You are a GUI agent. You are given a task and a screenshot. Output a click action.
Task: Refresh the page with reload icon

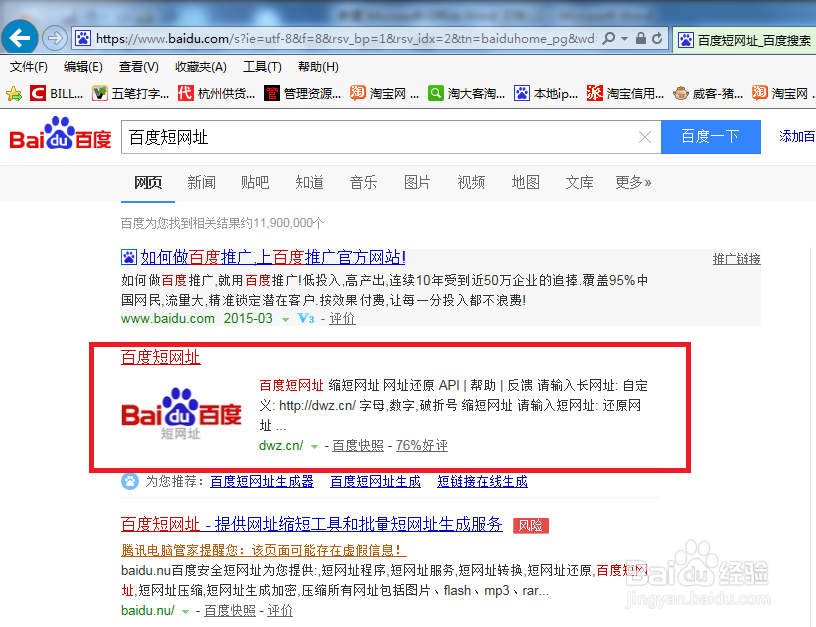pyautogui.click(x=657, y=38)
